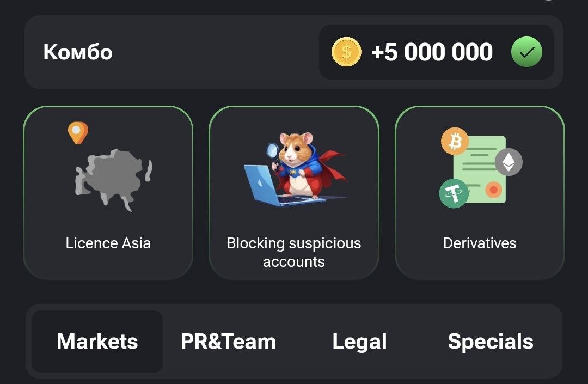Click the Bitcoin coin icon

tap(455, 142)
